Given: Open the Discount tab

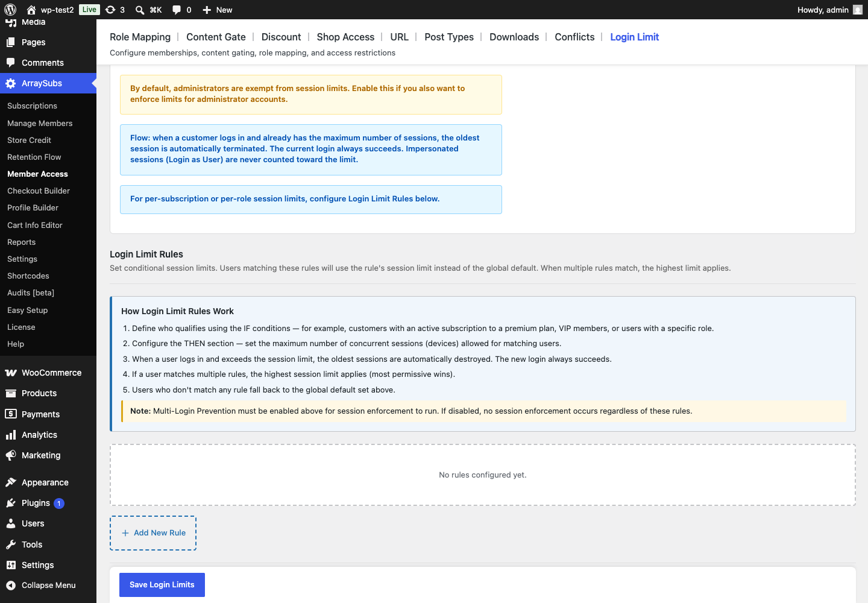Looking at the screenshot, I should [x=281, y=37].
